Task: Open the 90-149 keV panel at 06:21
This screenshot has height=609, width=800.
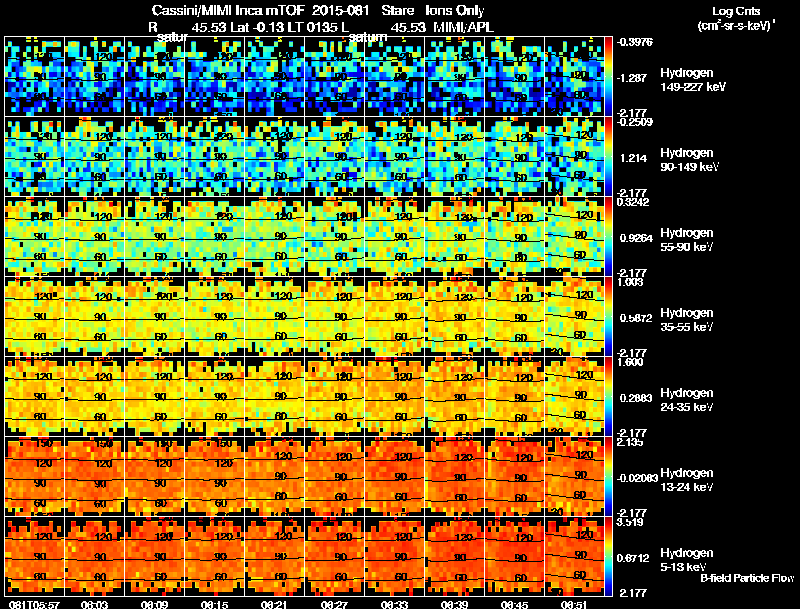Action: point(274,157)
